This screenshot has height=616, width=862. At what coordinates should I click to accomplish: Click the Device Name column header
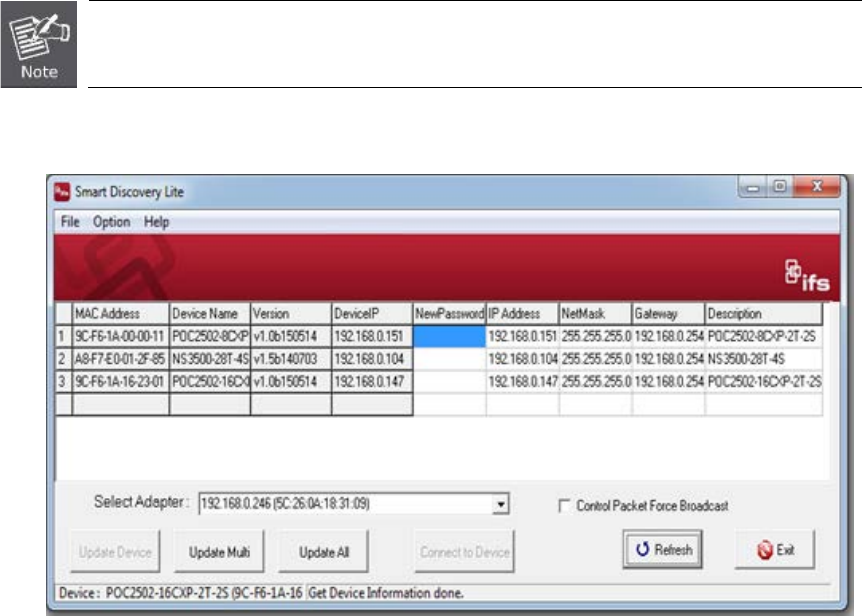tap(209, 314)
